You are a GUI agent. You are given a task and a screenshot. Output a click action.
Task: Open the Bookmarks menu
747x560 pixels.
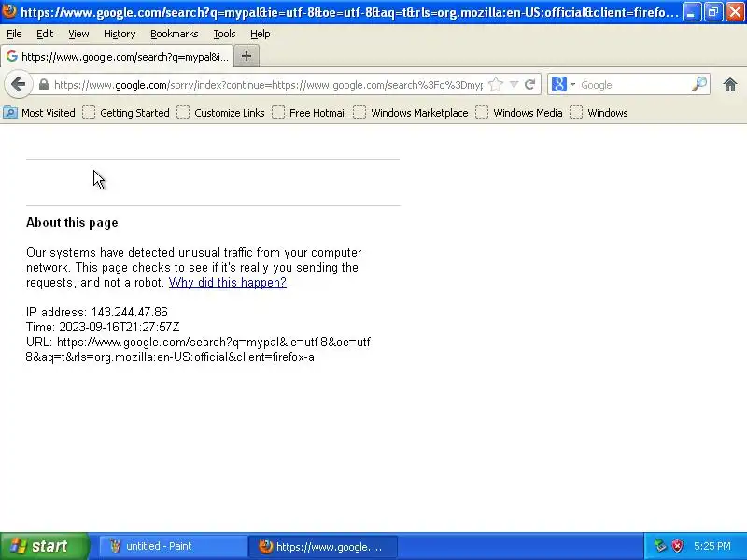(x=175, y=34)
